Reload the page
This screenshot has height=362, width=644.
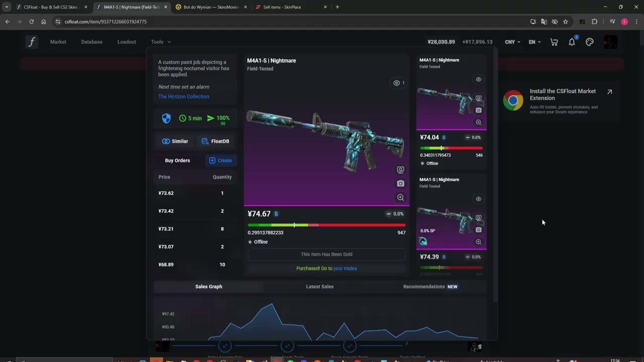31,22
